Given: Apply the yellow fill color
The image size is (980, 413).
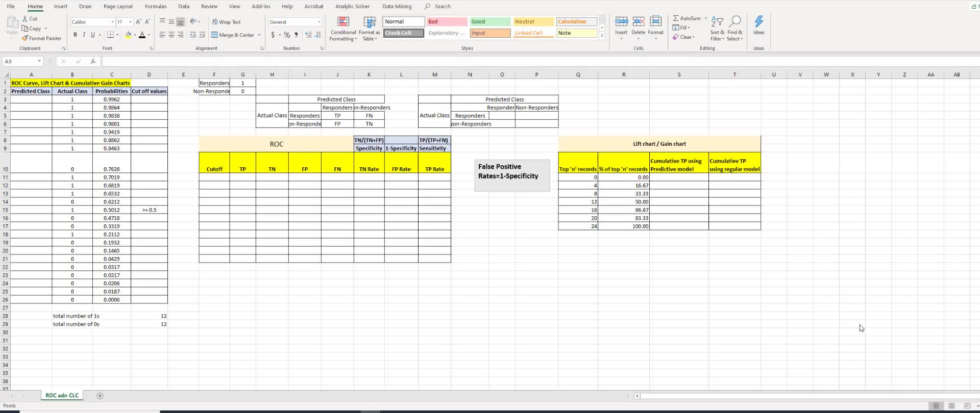Looking at the screenshot, I should pos(128,35).
